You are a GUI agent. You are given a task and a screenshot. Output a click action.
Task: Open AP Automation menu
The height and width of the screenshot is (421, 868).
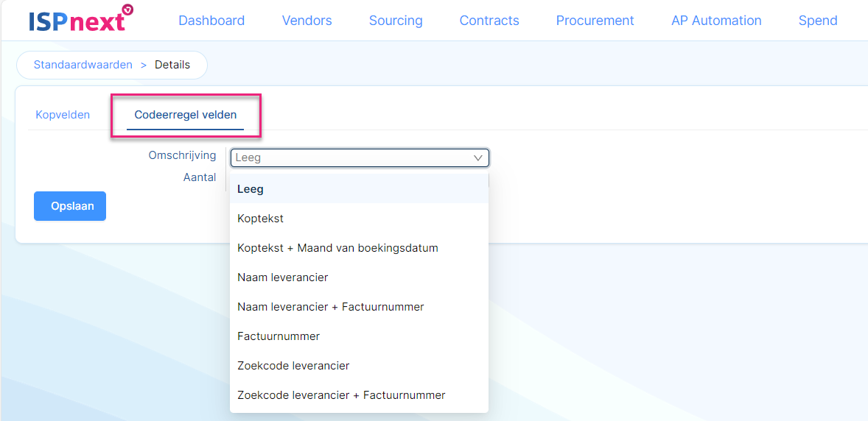tap(716, 21)
